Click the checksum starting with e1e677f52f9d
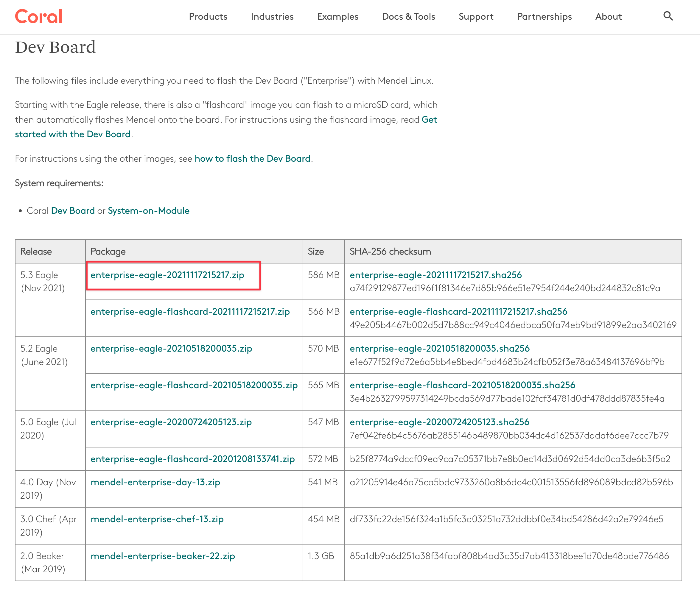The image size is (700, 599). pyautogui.click(x=507, y=362)
